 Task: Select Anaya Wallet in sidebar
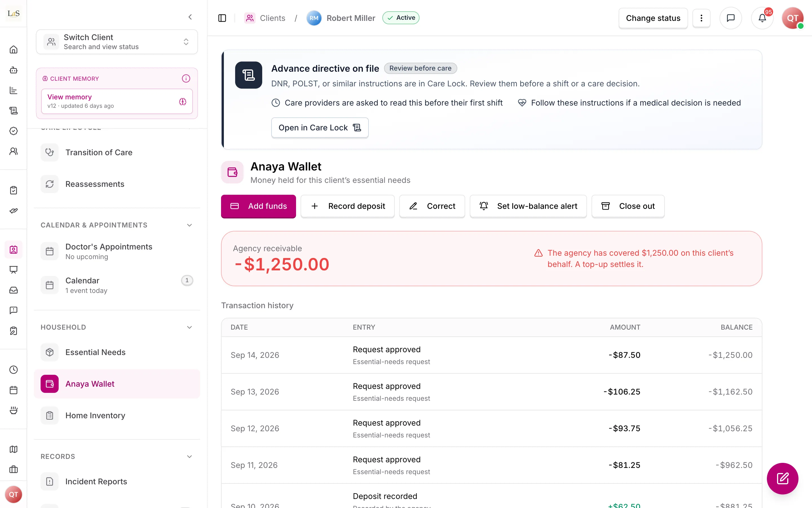coord(117,384)
